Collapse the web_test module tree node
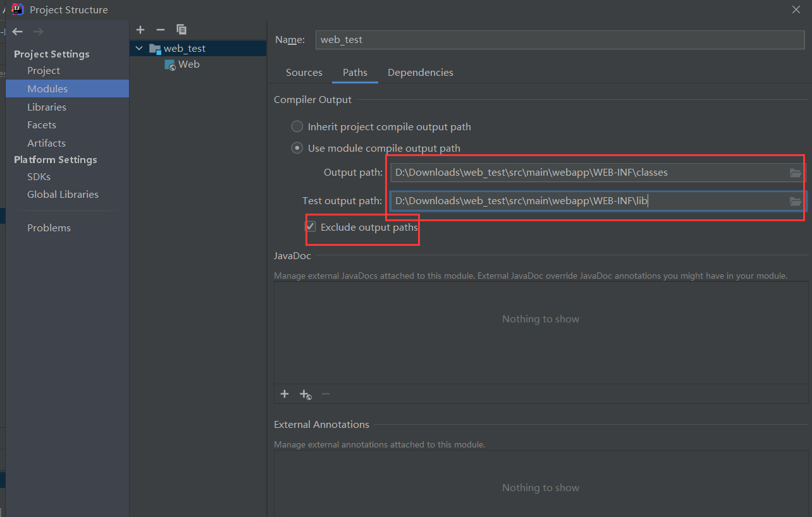Screen dimensions: 812x517 [x=139, y=48]
